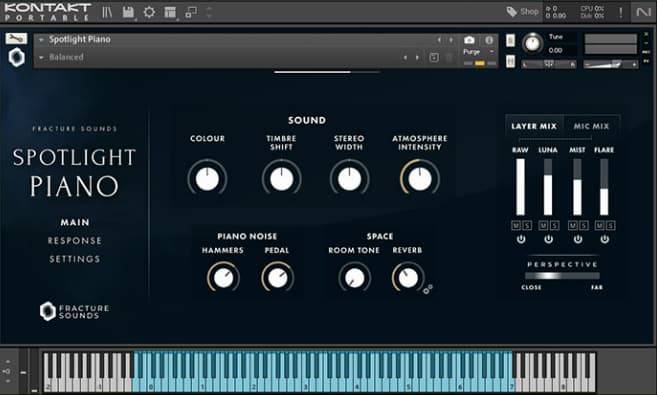
Task: Click the Tune value 0.00 field
Action: [x=556, y=50]
